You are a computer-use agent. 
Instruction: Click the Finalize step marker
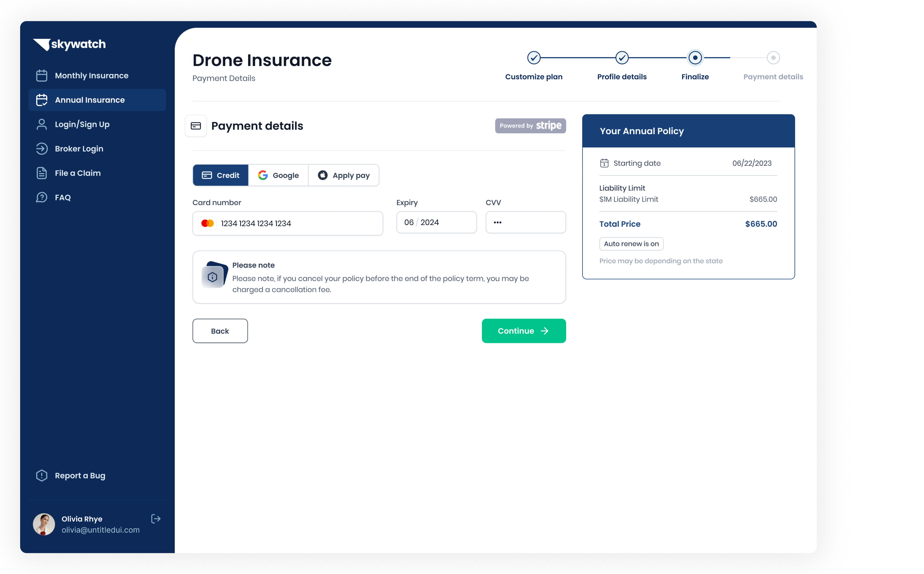click(x=695, y=58)
